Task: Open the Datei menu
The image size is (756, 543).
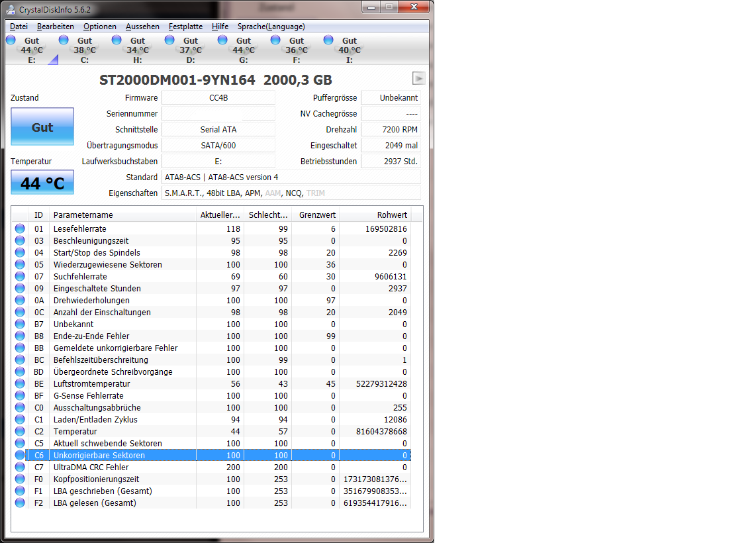Action: [19, 26]
